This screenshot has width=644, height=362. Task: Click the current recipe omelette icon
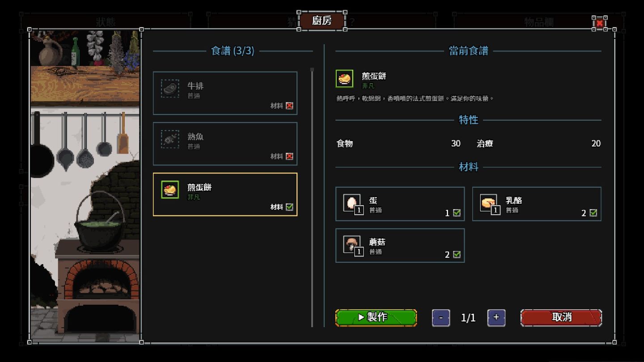tap(344, 79)
